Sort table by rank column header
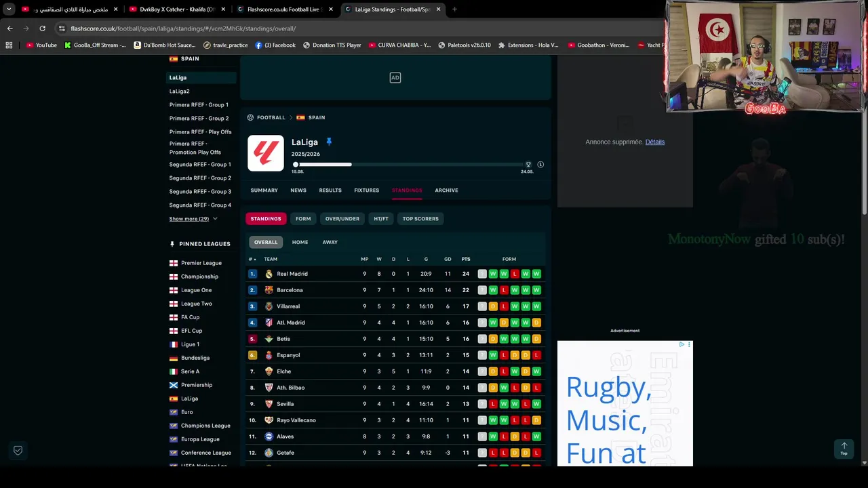Screen dimensions: 868x488 pyautogui.click(x=252, y=259)
